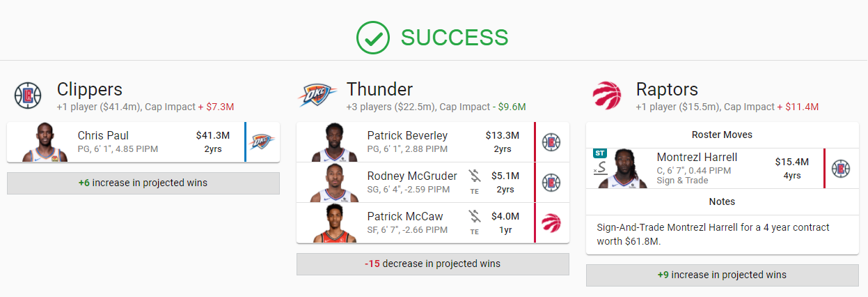
Task: Click the Raptors team logo
Action: (x=607, y=96)
